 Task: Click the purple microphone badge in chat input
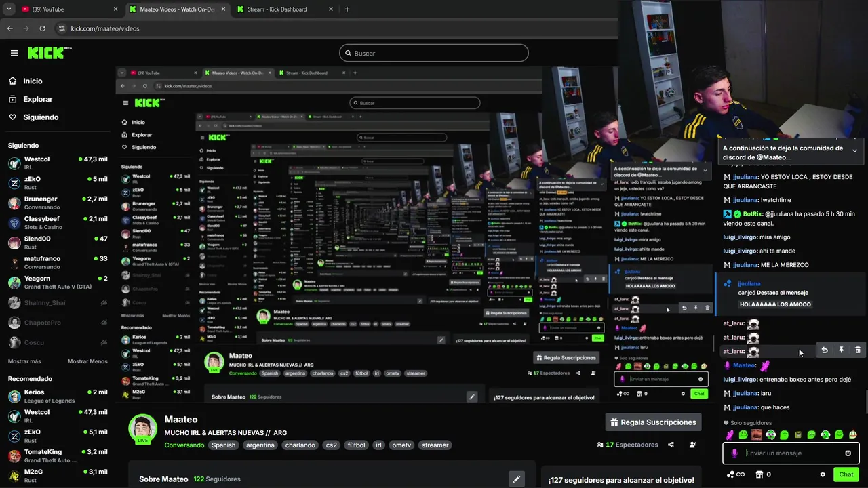pyautogui.click(x=734, y=453)
